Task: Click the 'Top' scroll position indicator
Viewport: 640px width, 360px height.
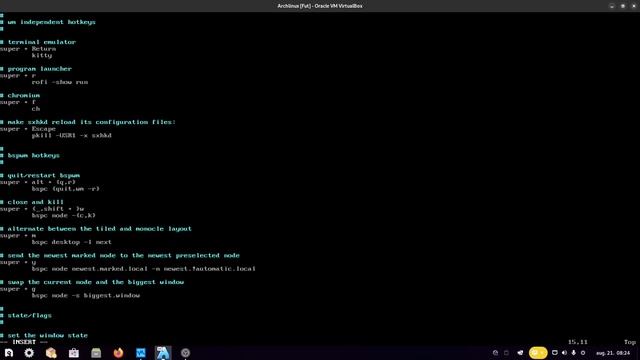Action: point(630,342)
